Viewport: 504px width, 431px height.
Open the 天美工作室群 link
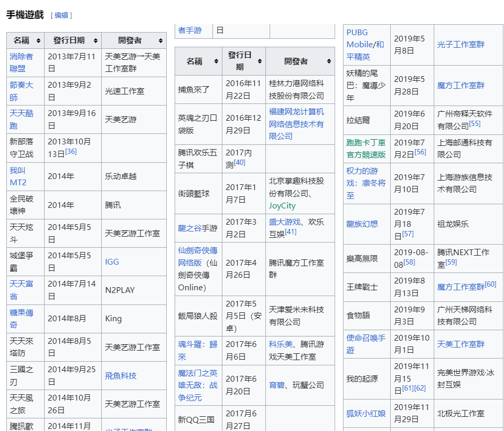[x=460, y=344]
